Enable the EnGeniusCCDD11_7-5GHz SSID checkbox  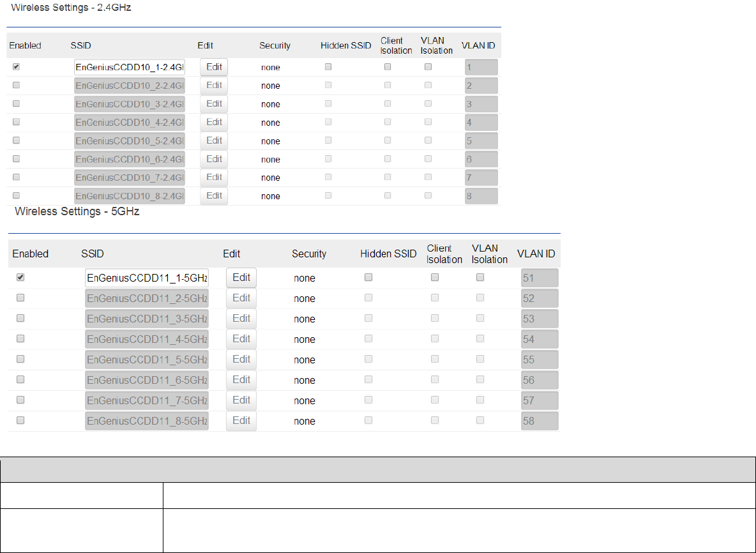pos(20,400)
